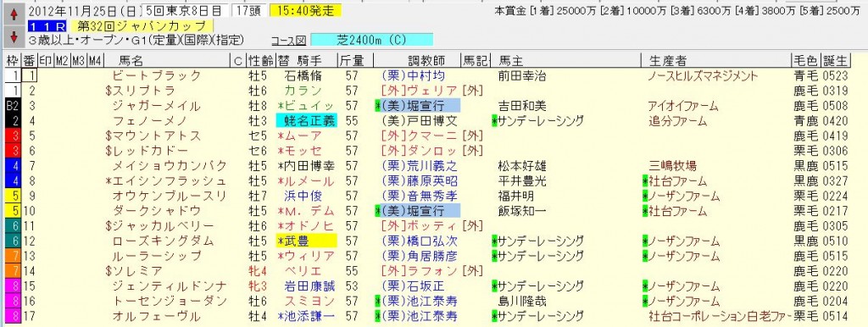Click the 15:40発走 start time box

coord(306,11)
